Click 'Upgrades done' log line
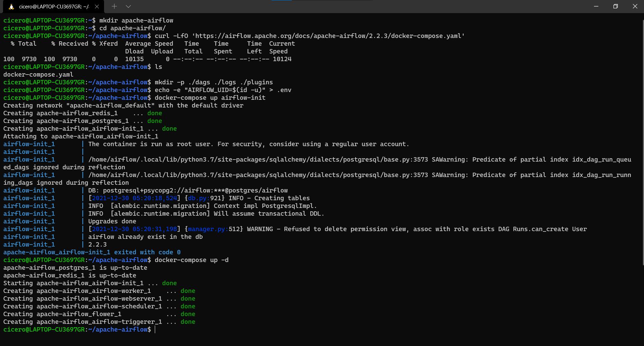The width and height of the screenshot is (644, 346). click(x=112, y=221)
